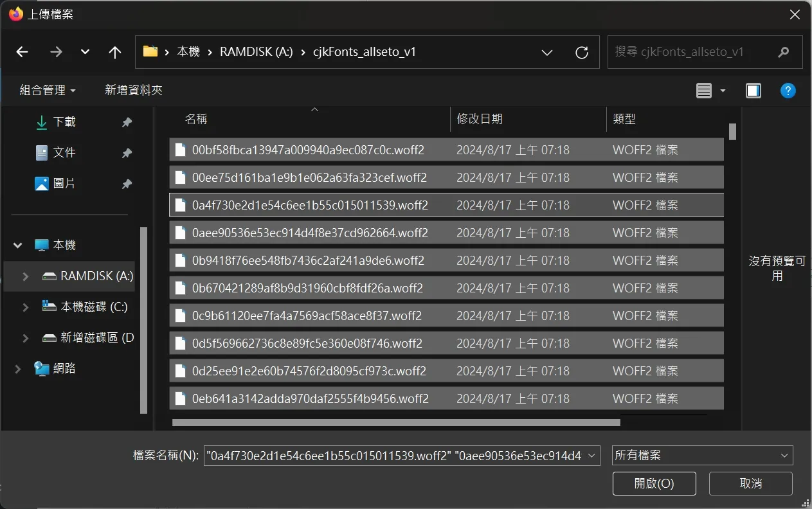Open the recent locations dropdown chevron
The width and height of the screenshot is (812, 509).
(85, 52)
